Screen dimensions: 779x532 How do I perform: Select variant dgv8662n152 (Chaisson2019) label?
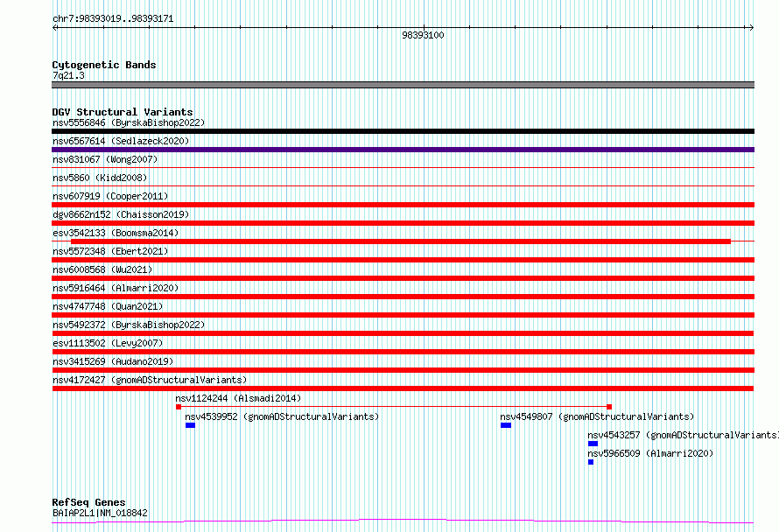point(121,214)
